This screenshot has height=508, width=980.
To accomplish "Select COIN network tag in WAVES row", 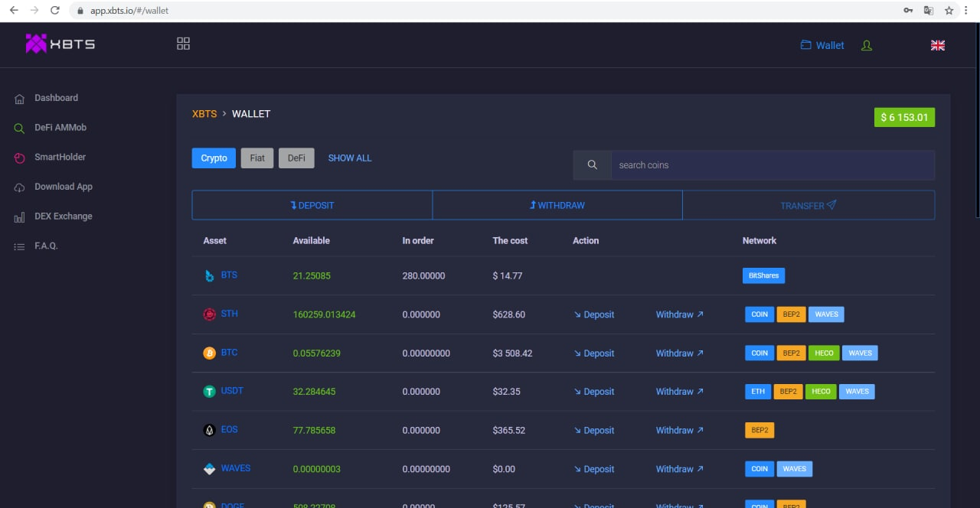I will [x=759, y=469].
